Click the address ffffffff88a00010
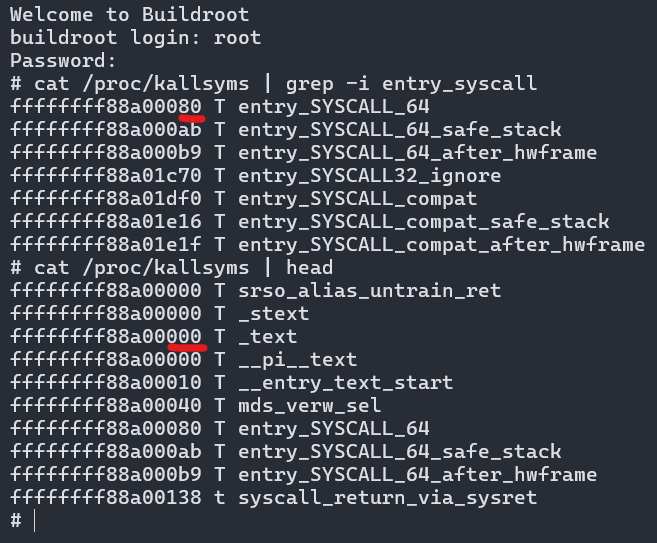Screen dimensions: 657x543 pos(106,383)
